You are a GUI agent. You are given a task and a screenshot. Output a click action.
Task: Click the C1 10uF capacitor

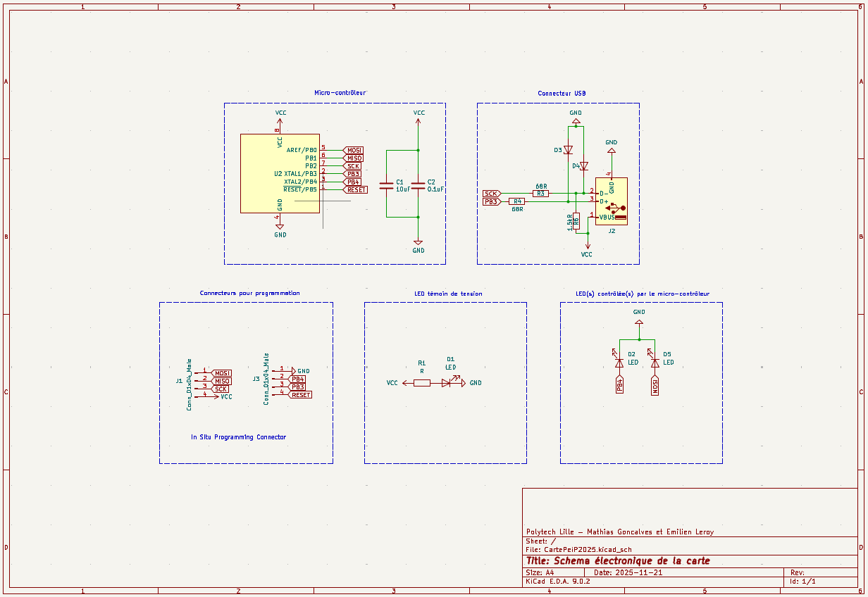pyautogui.click(x=385, y=185)
